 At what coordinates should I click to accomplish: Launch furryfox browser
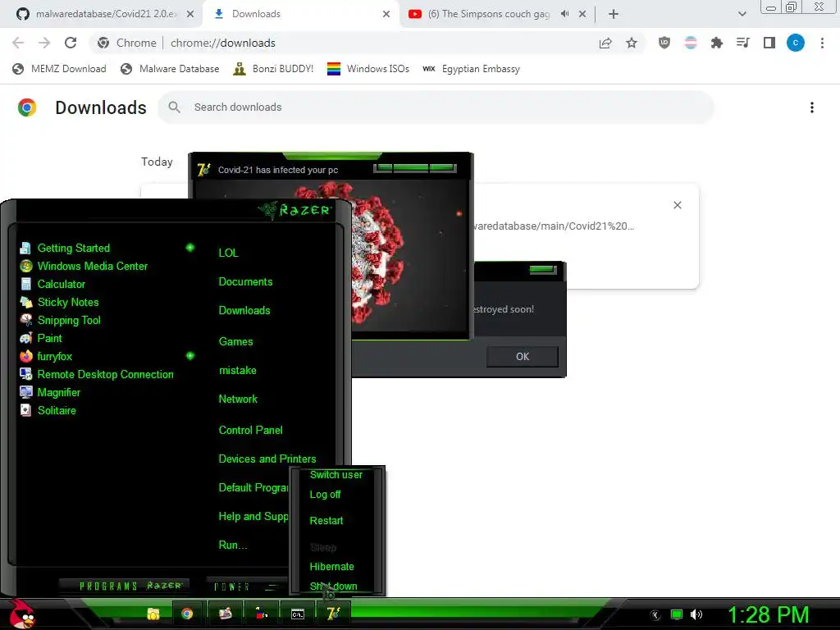pos(55,356)
